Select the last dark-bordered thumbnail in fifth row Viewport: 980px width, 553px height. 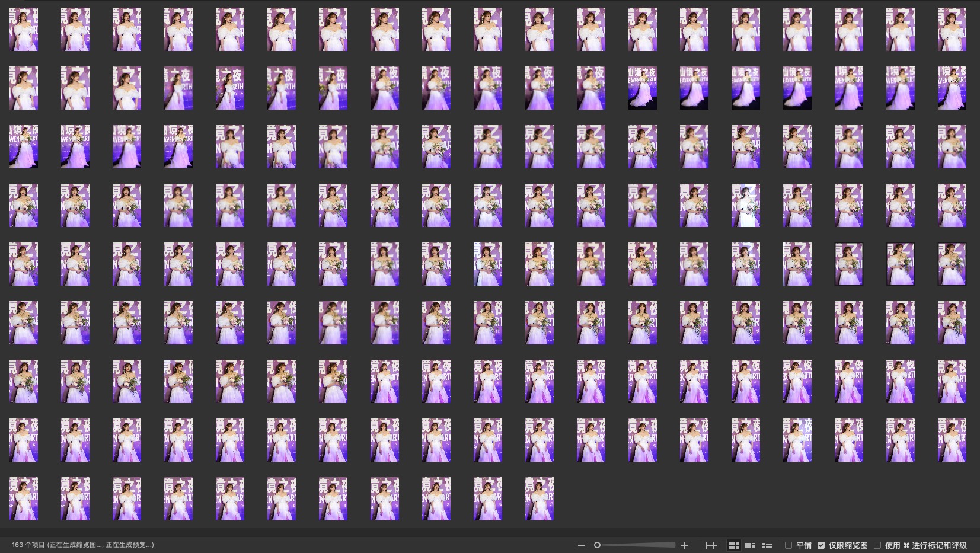(952, 264)
